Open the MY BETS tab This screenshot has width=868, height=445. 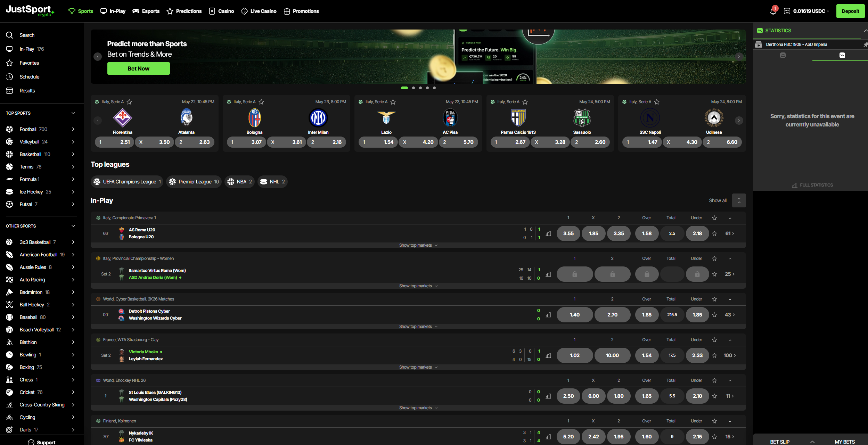coord(845,442)
